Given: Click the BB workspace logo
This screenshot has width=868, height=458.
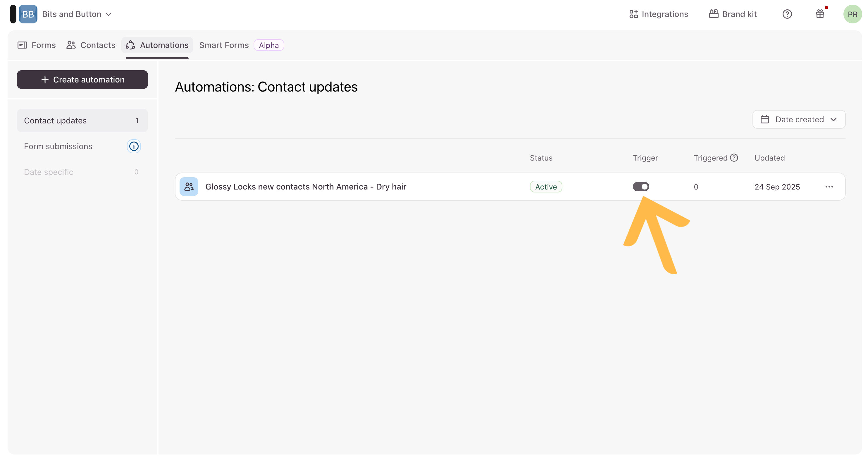Looking at the screenshot, I should point(28,14).
